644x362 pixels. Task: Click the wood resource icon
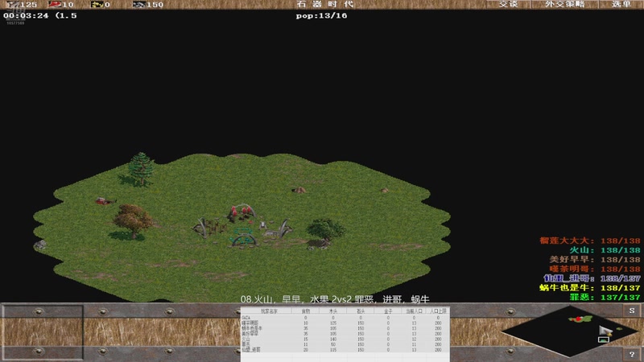(12, 5)
